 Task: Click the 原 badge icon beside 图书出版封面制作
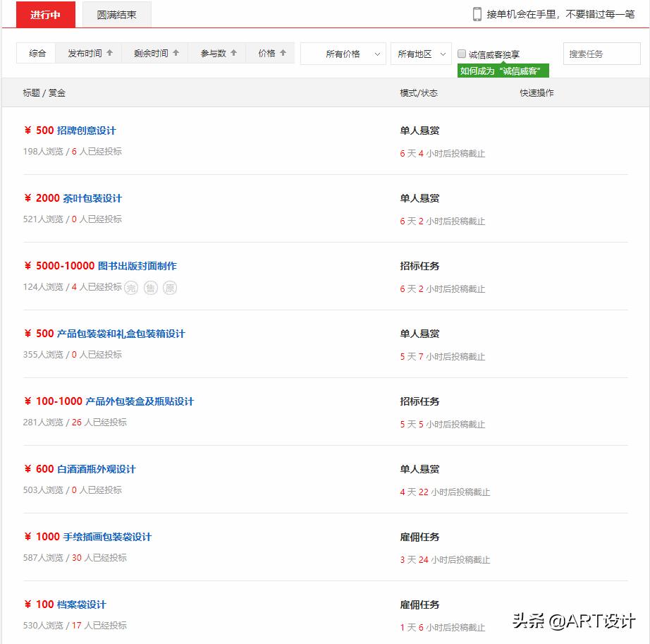[x=170, y=288]
